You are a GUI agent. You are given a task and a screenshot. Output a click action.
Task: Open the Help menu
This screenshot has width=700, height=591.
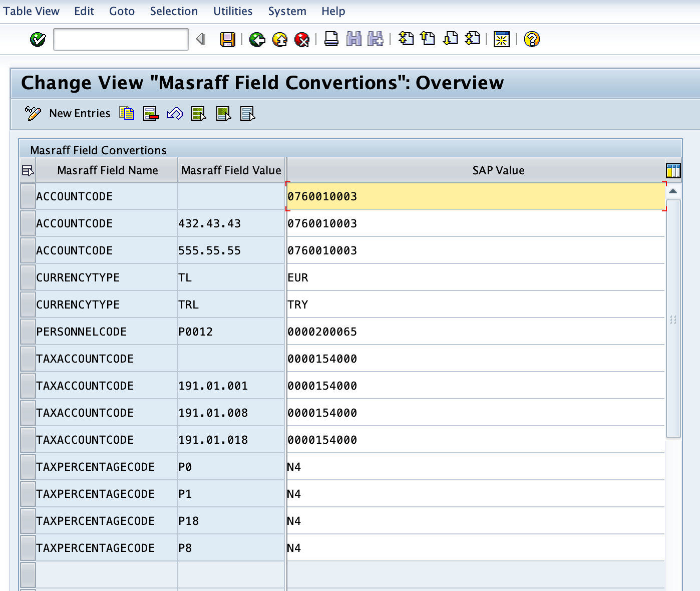coord(333,11)
